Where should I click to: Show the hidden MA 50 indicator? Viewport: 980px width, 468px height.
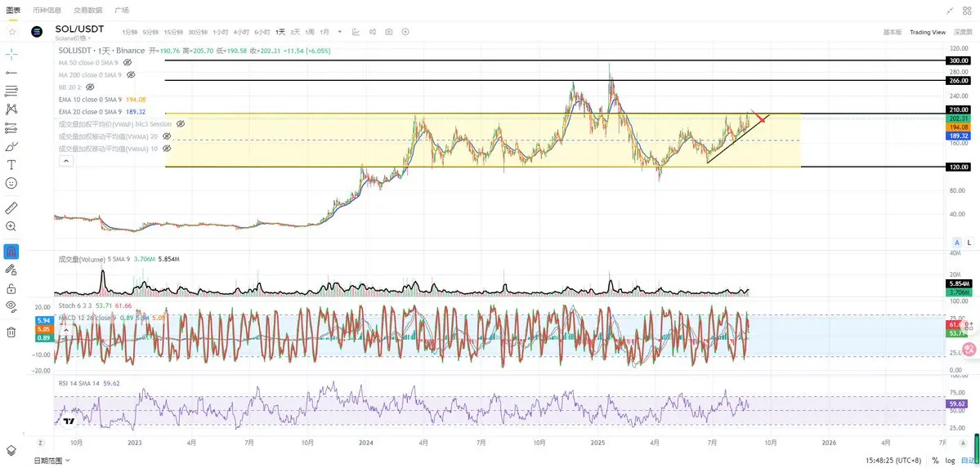pyautogui.click(x=127, y=63)
